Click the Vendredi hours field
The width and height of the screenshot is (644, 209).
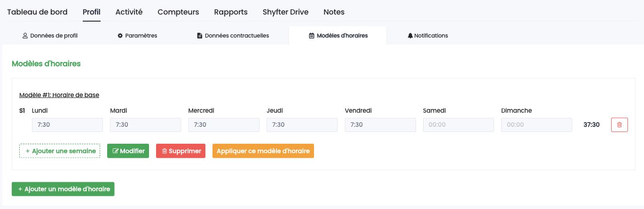(380, 124)
